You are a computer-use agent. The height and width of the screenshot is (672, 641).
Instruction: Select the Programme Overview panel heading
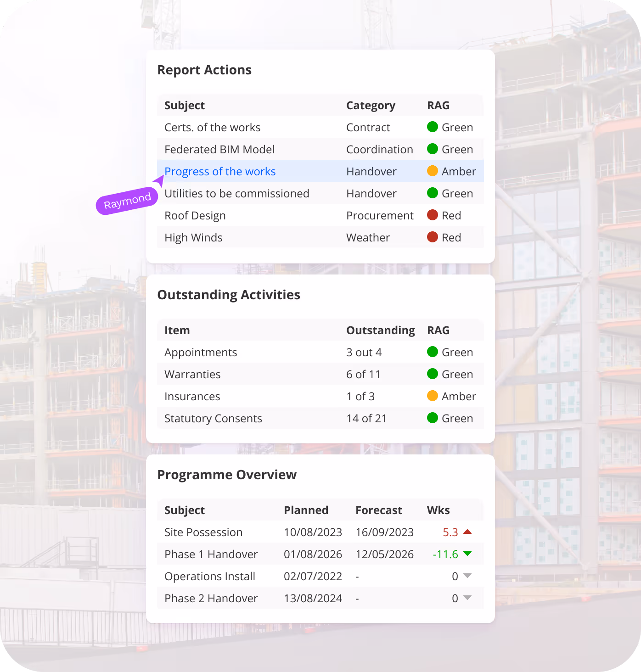pos(227,475)
